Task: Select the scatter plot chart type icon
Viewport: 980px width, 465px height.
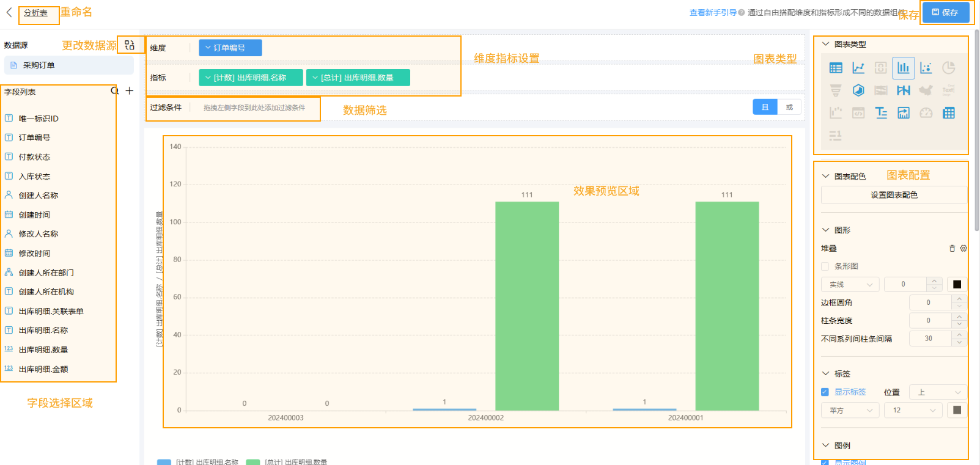Action: click(x=926, y=68)
